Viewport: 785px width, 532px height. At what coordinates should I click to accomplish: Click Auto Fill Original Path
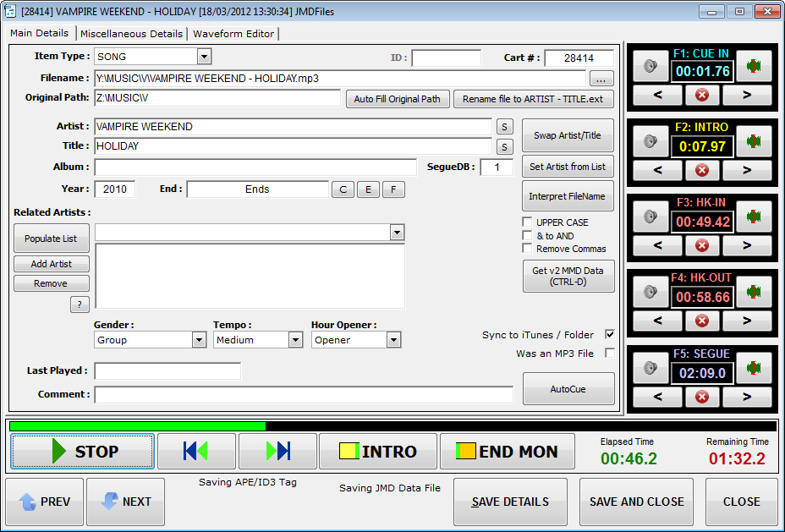coord(397,99)
